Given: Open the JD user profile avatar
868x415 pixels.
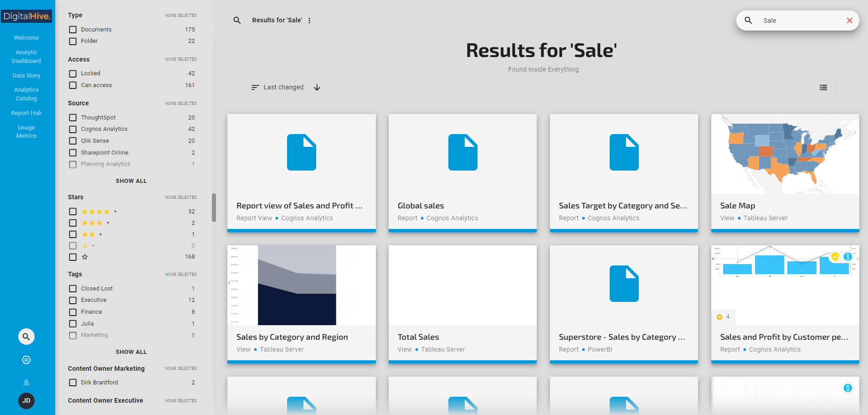Looking at the screenshot, I should click(x=26, y=400).
